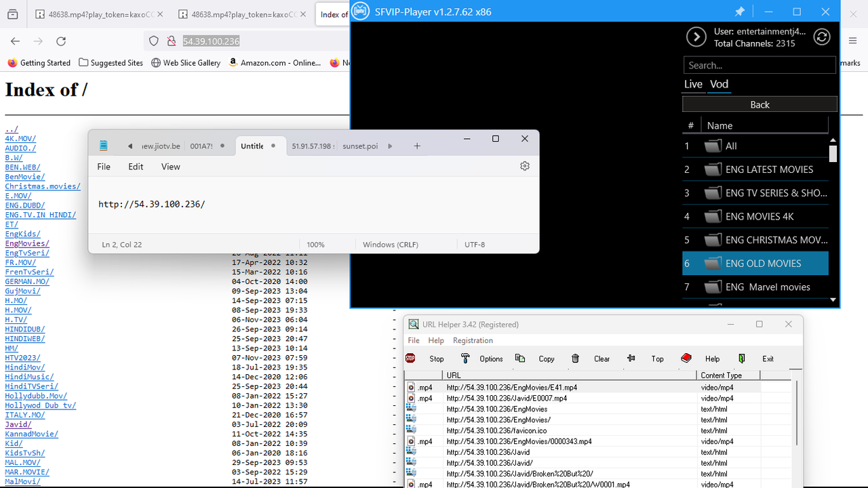Switch to the Vod tab in SFVIP-Player
This screenshot has width=868, height=488.
pos(719,84)
